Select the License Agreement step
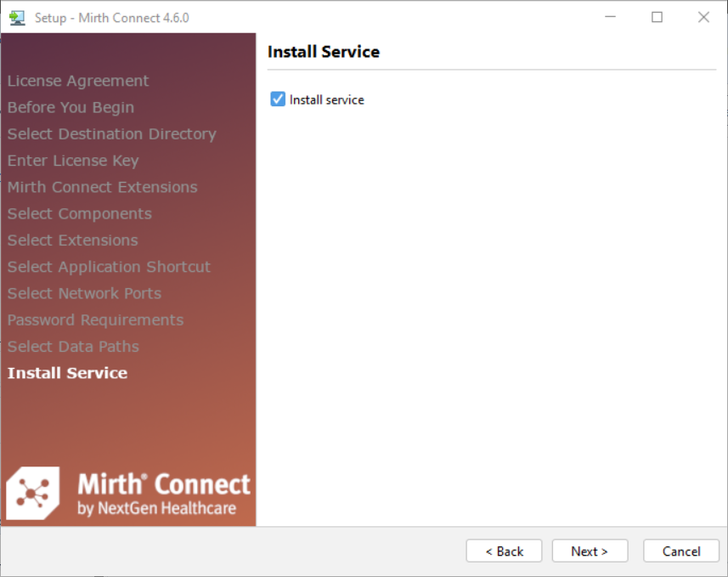This screenshot has width=728, height=577. click(x=78, y=81)
